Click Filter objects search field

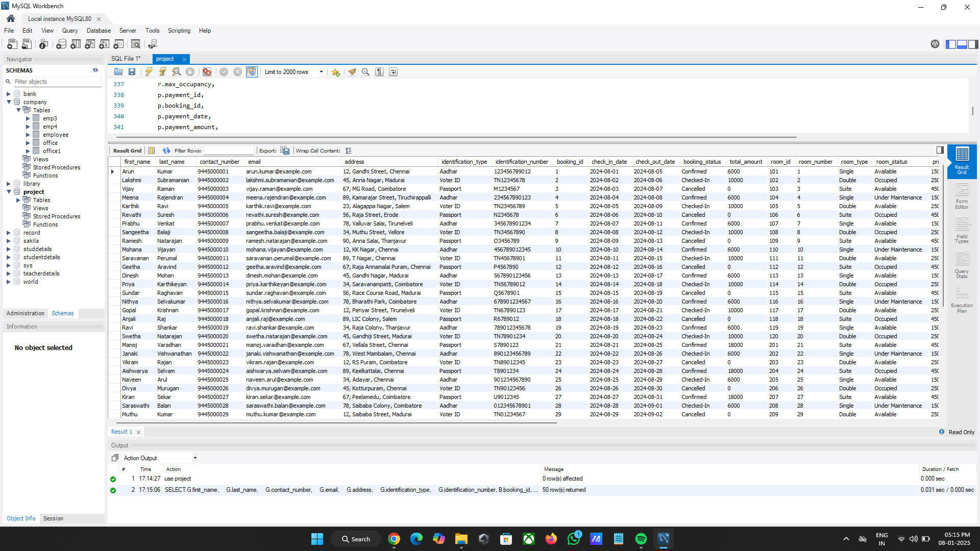tap(56, 82)
